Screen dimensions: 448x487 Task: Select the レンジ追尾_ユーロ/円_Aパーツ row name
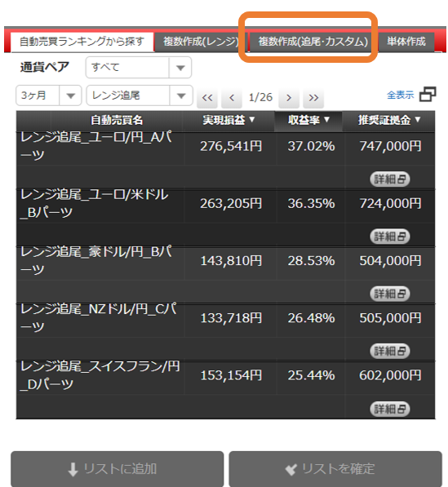coord(96,146)
